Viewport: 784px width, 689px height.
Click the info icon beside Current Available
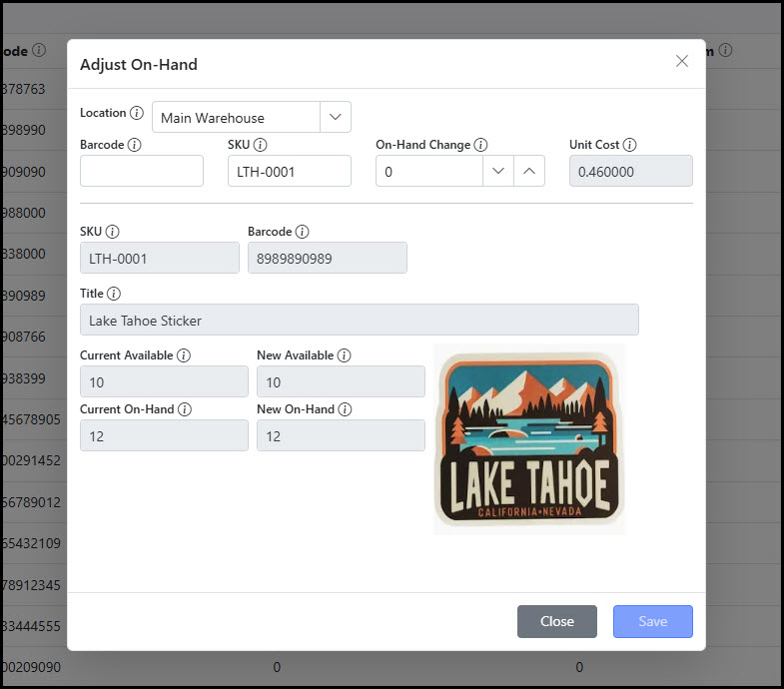pyautogui.click(x=184, y=355)
